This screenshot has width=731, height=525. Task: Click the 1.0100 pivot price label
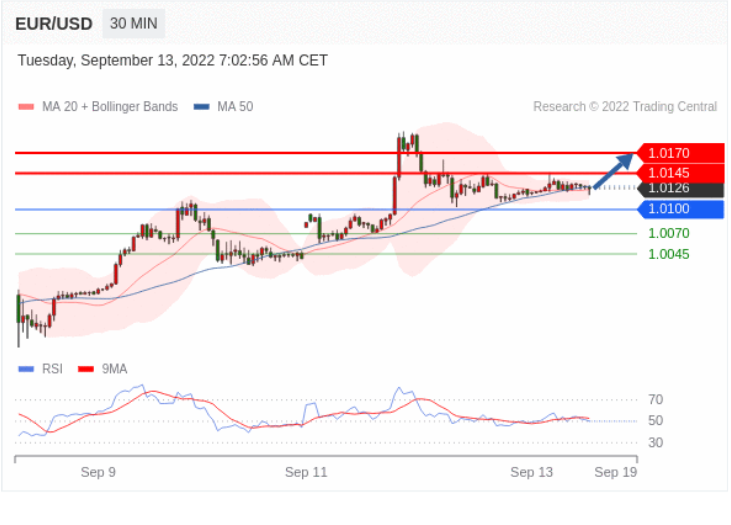(x=681, y=209)
